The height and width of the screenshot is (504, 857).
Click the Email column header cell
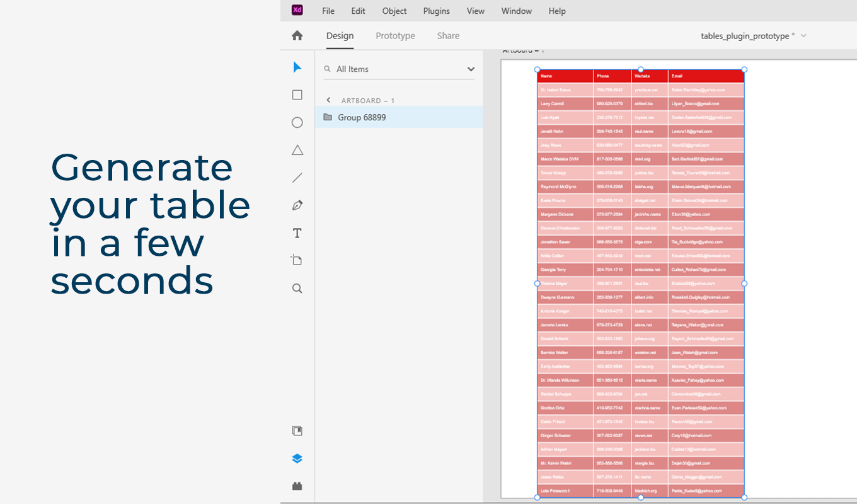706,76
